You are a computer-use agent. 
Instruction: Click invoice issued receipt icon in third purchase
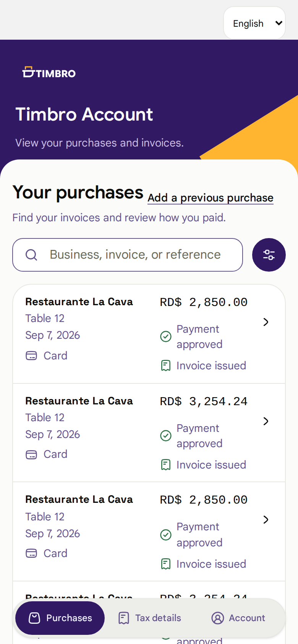click(166, 564)
